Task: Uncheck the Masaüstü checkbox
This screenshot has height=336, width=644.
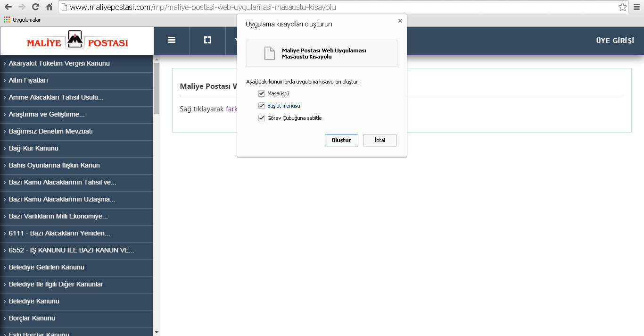Action: (262, 93)
